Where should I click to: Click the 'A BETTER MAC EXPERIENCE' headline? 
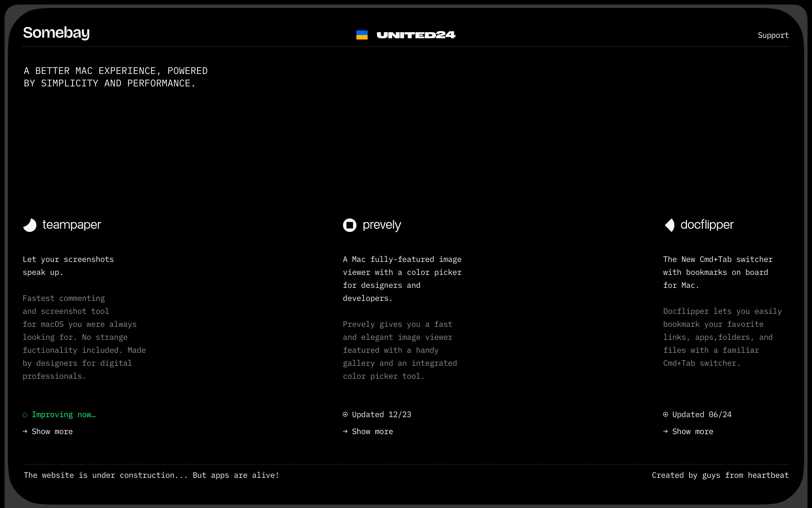116,77
